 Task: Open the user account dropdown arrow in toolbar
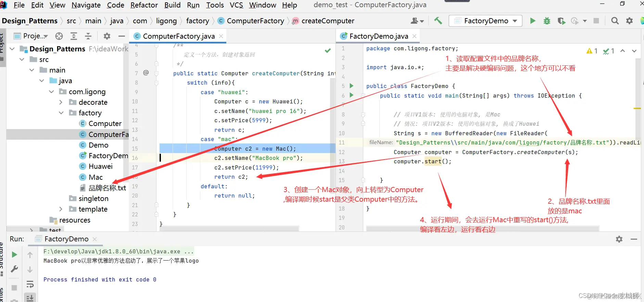422,21
